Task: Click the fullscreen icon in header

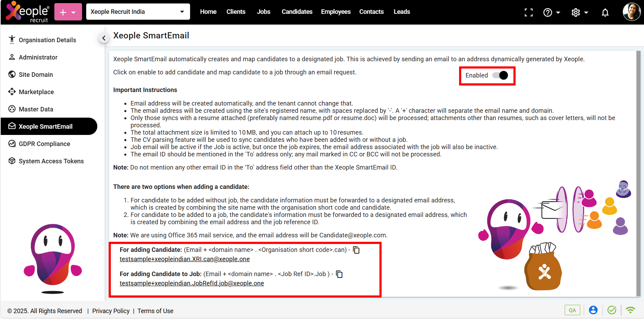Action: pos(529,12)
